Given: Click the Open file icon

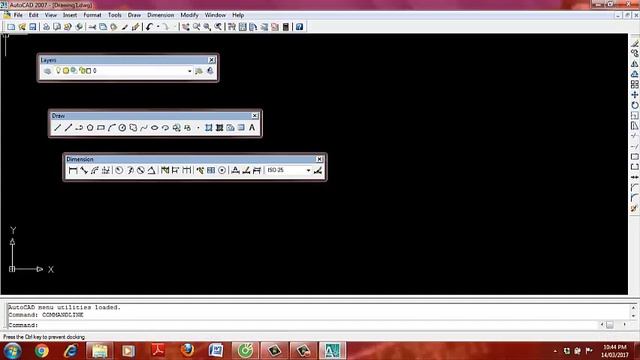Looking at the screenshot, I should (x=22, y=27).
